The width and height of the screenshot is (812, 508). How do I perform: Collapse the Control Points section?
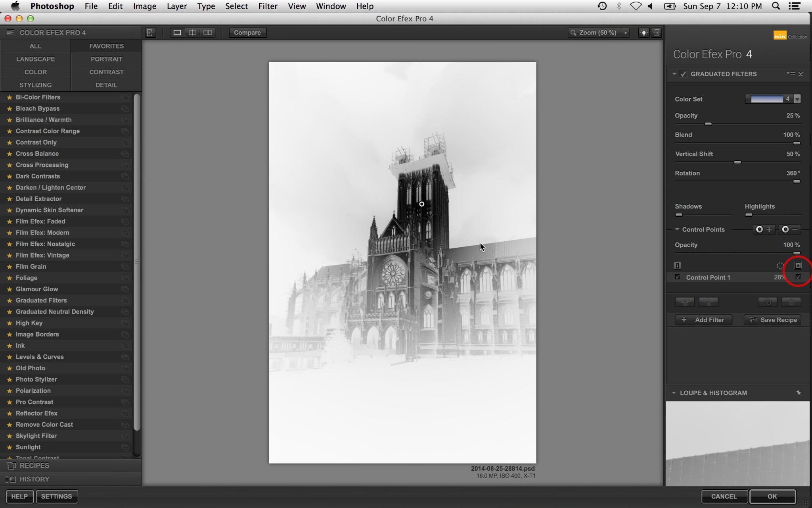[x=677, y=229]
